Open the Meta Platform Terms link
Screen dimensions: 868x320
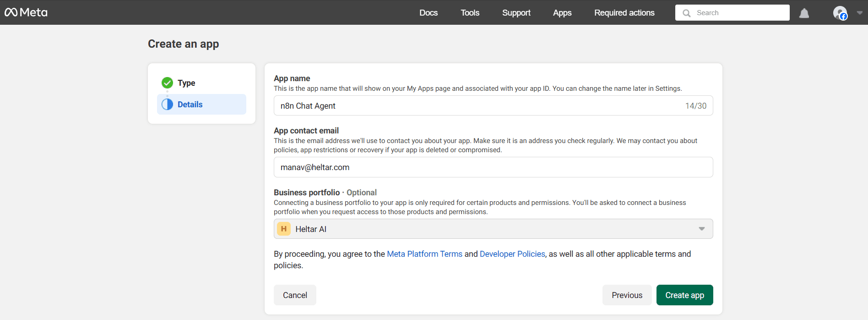pos(424,254)
